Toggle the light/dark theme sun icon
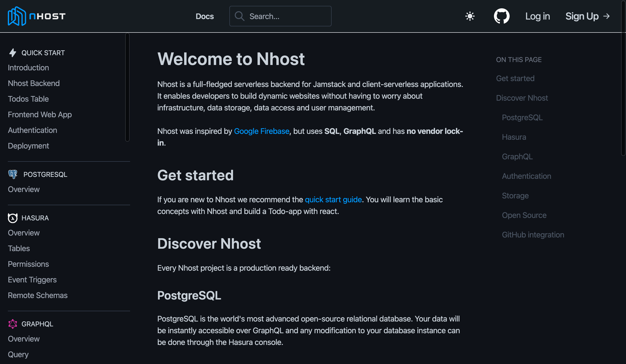 (470, 16)
